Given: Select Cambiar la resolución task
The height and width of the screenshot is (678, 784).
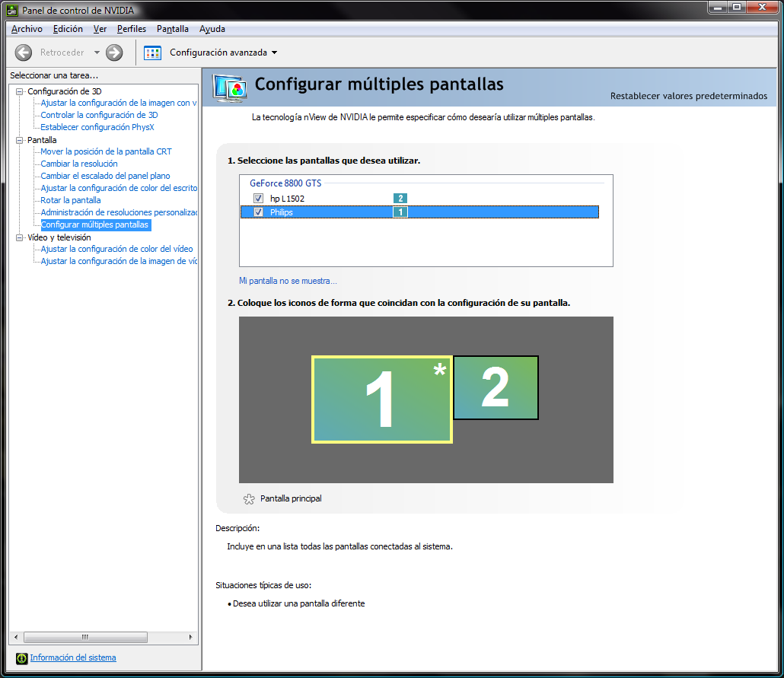Looking at the screenshot, I should (79, 164).
